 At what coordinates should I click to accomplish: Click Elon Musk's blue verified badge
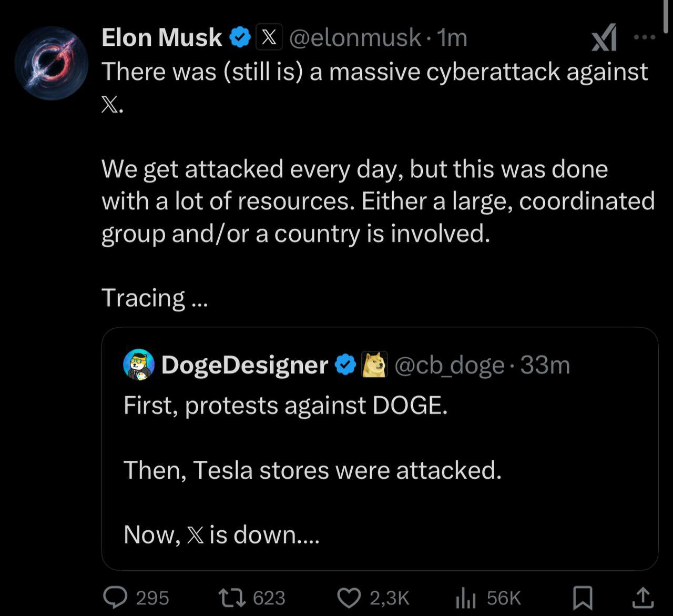tap(241, 38)
